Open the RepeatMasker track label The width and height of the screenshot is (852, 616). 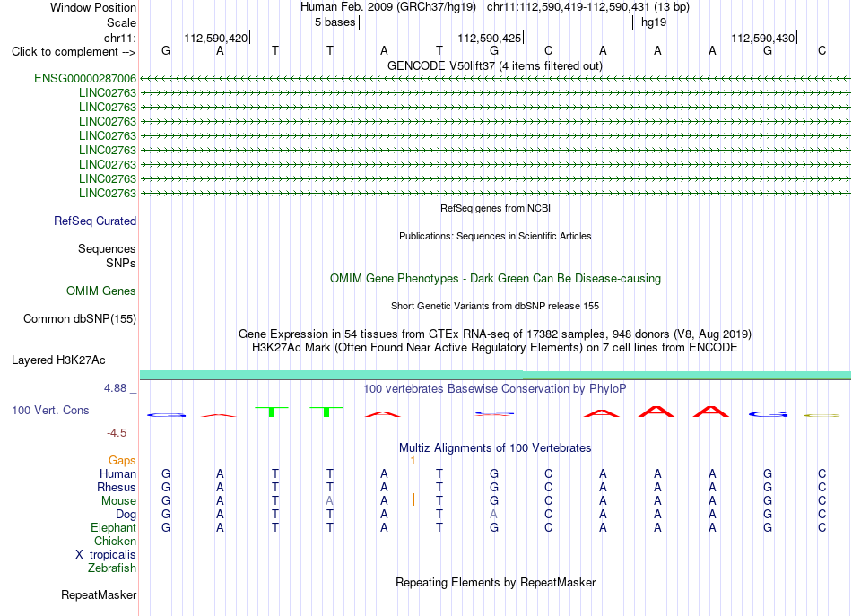click(99, 595)
